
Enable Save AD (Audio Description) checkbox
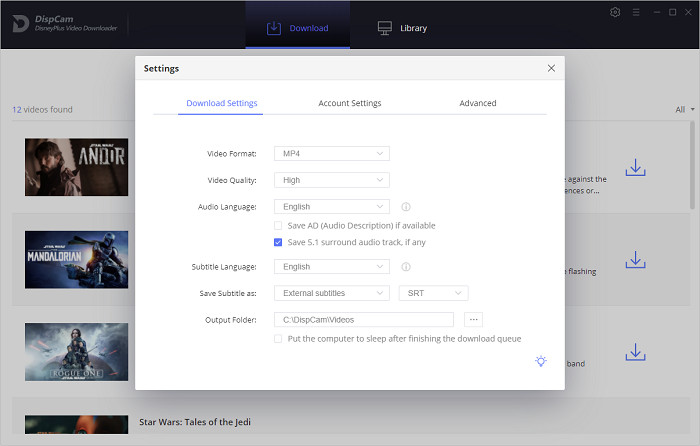[278, 225]
